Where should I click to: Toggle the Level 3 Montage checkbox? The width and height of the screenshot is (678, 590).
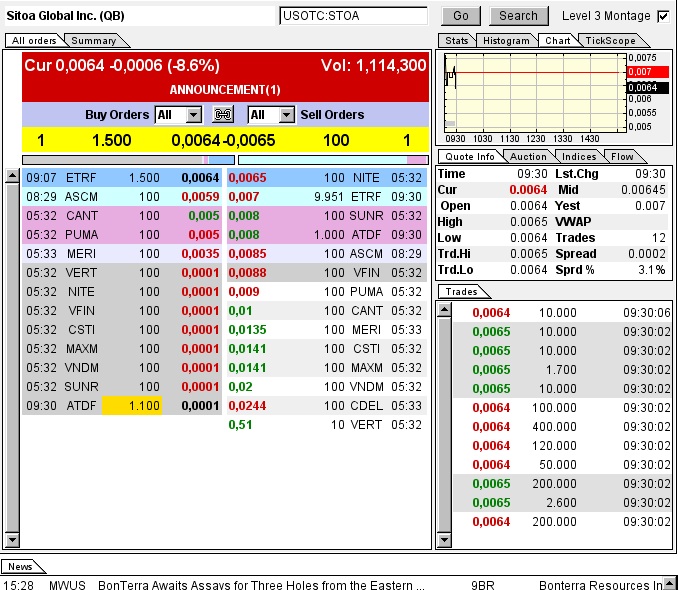(x=663, y=16)
